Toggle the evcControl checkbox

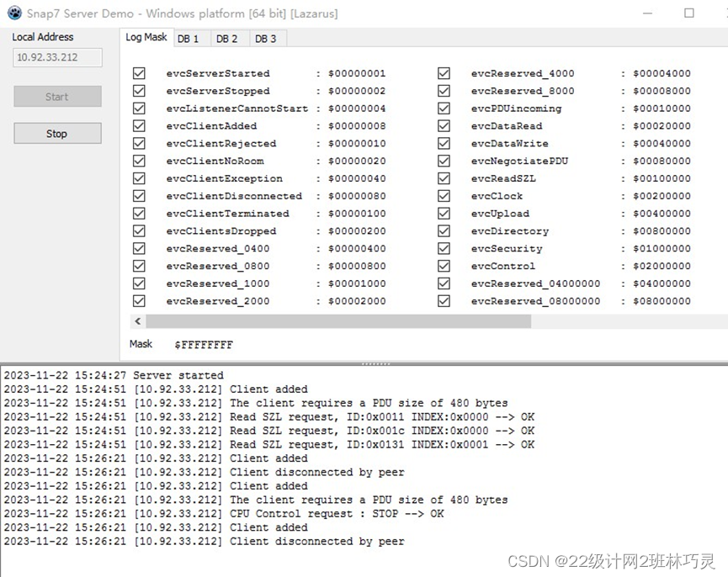pyautogui.click(x=444, y=266)
